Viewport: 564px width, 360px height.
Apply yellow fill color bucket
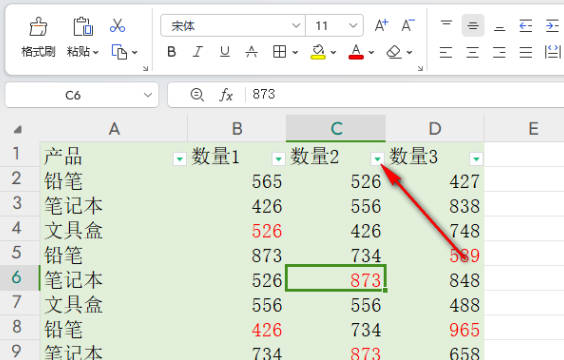coord(318,52)
